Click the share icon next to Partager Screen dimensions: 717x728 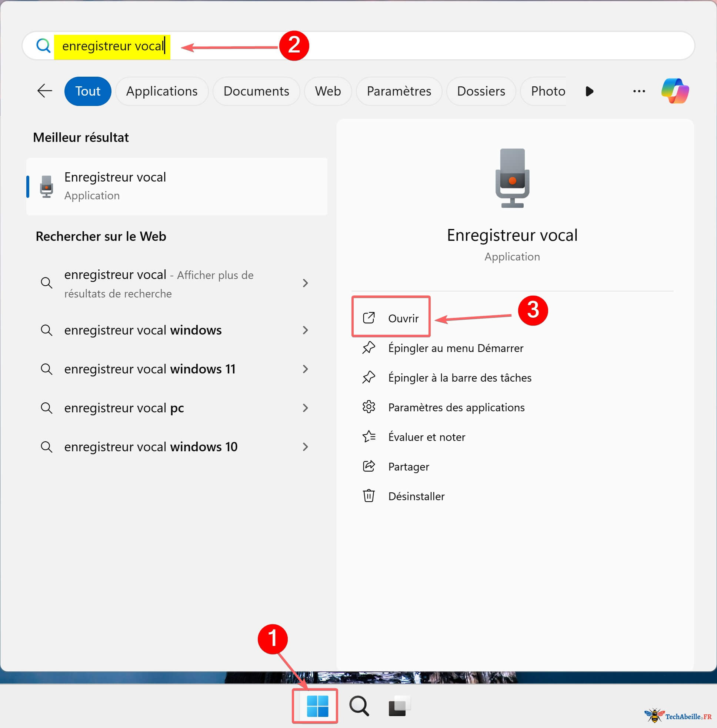368,466
